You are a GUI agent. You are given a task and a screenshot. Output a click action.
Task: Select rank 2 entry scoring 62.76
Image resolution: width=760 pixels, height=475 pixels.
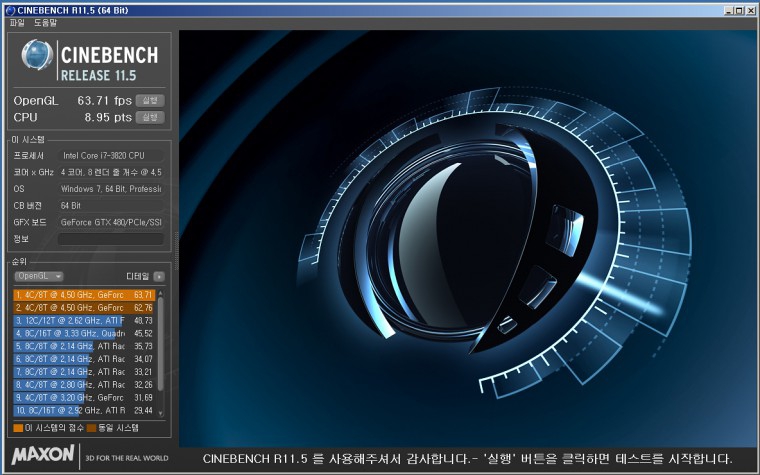click(84, 308)
